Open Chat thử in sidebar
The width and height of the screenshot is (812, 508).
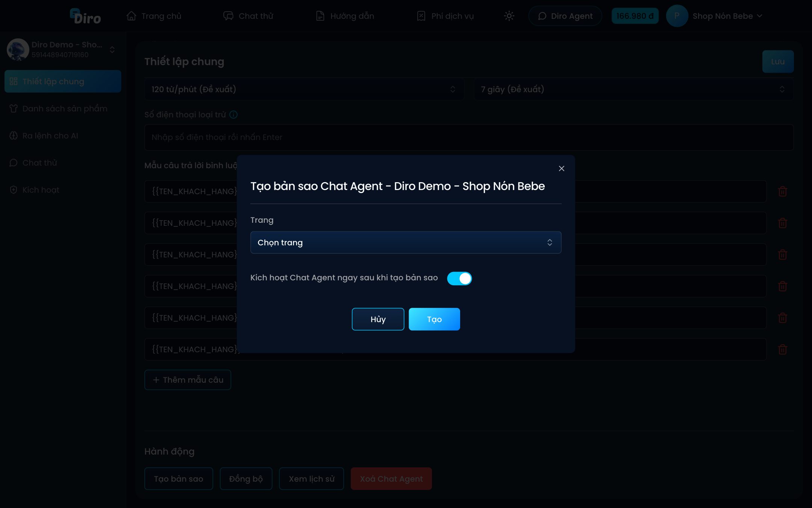point(63,163)
